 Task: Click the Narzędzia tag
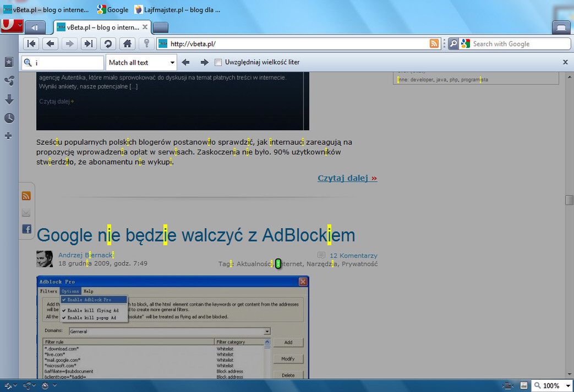[x=322, y=264]
